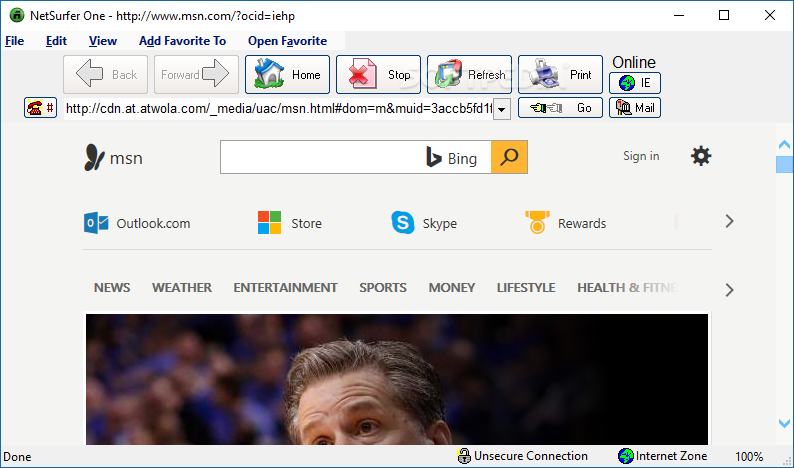Viewport: 794px width, 468px height.
Task: Select the HEALTH & FITNESS category tab
Action: [628, 288]
